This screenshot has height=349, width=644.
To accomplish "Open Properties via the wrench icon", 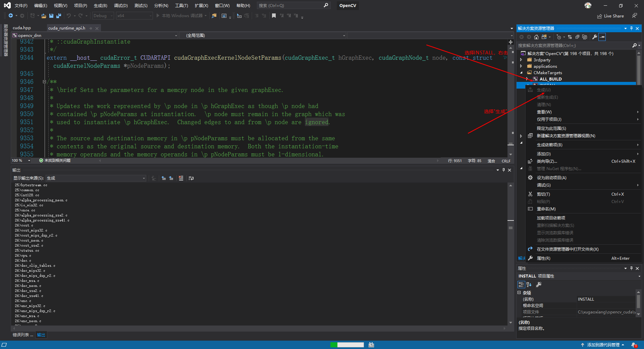I will [595, 37].
